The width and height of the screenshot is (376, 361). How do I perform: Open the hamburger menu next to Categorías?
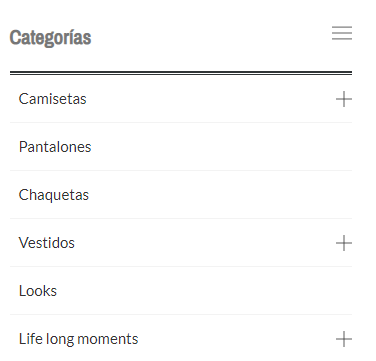coord(342,33)
